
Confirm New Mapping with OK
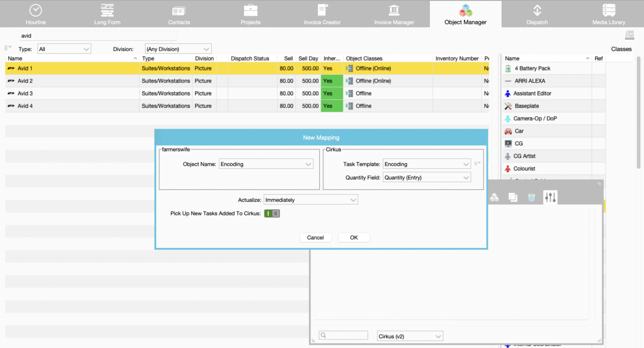pos(354,237)
